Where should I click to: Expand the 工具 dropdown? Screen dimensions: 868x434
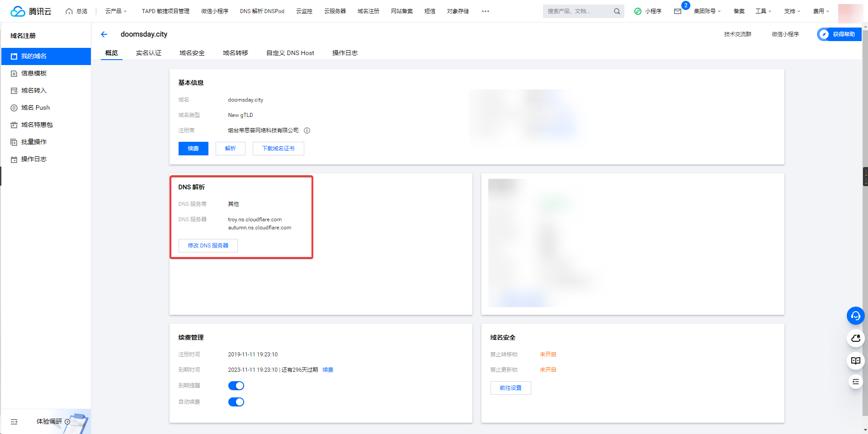pos(763,11)
